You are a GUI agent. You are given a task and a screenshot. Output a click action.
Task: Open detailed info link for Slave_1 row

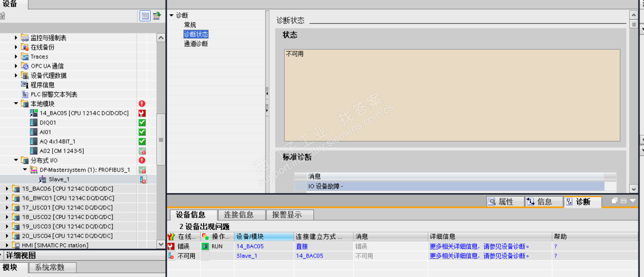coord(479,256)
